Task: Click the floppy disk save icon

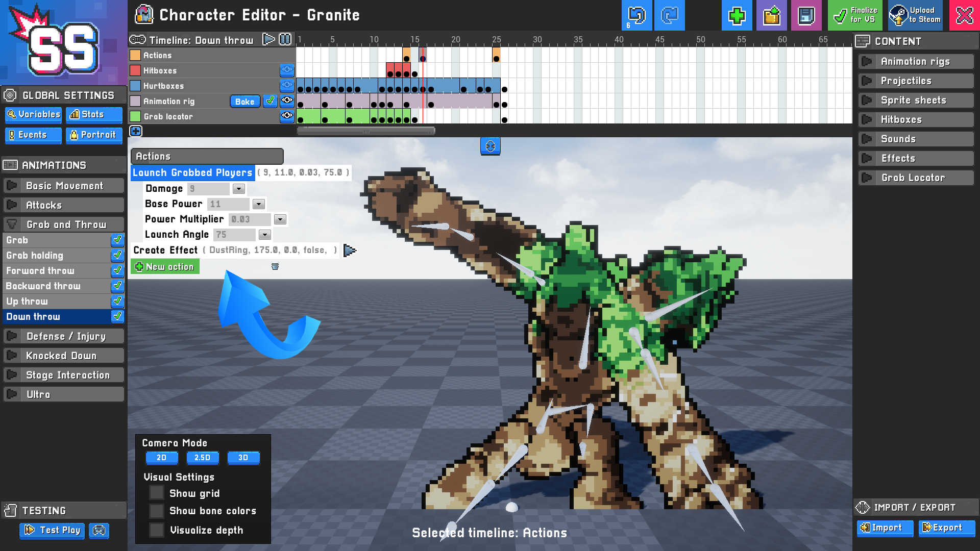Action: click(806, 15)
